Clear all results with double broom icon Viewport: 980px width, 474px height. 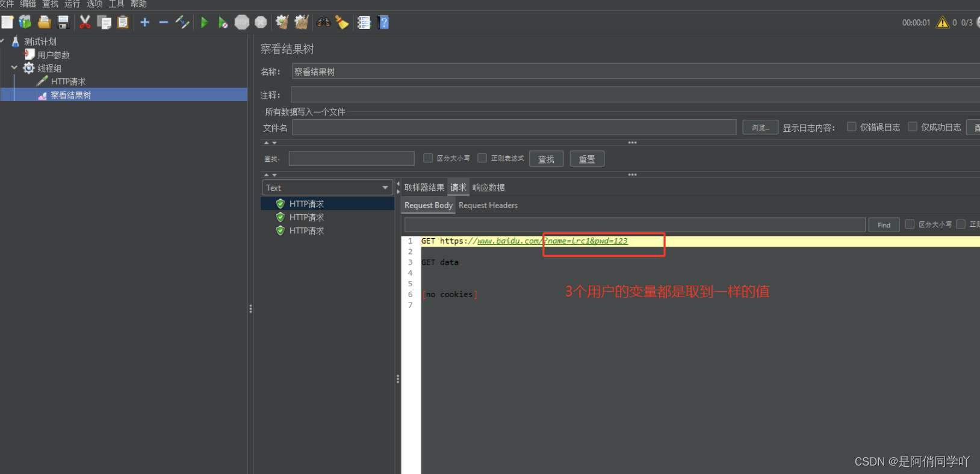(301, 22)
